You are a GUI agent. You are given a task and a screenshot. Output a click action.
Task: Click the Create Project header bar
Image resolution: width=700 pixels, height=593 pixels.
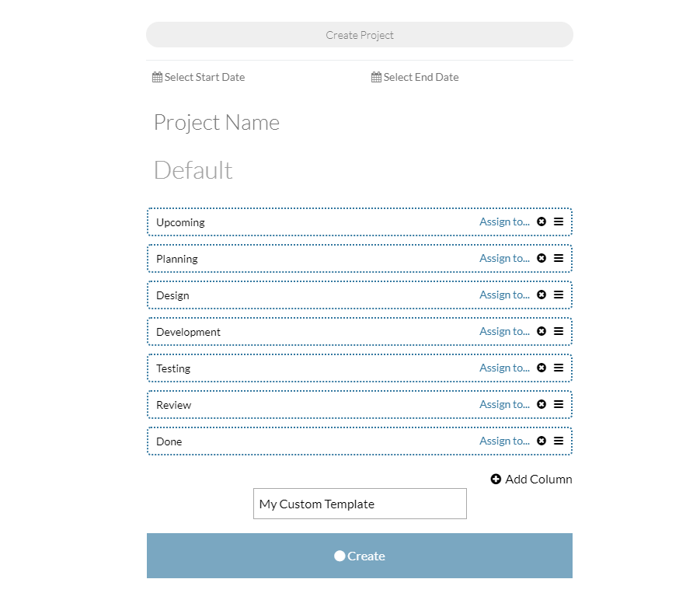[360, 35]
